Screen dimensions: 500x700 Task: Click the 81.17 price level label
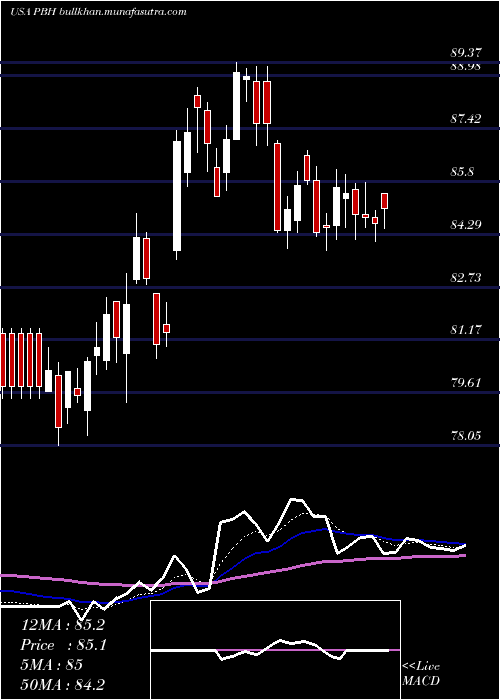click(466, 330)
